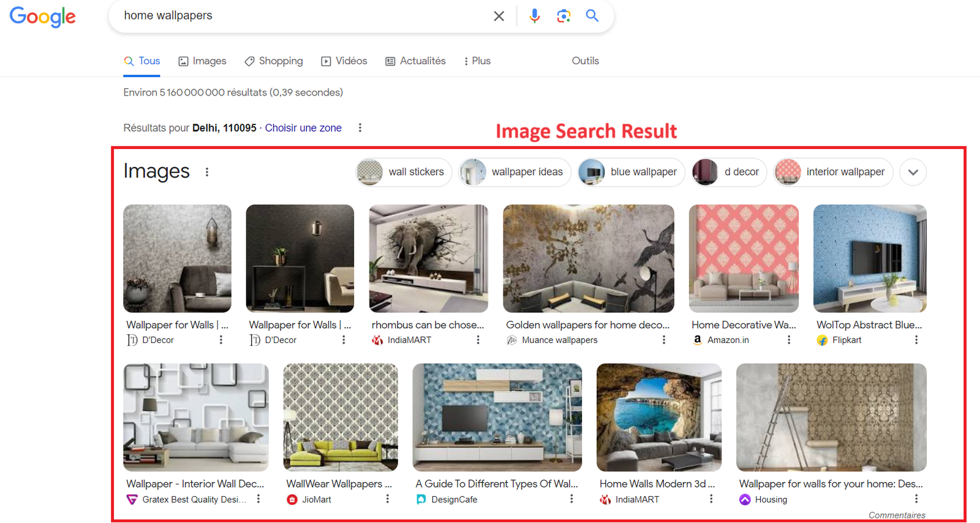
Task: Open three-dot menu beside Images heading
Action: pos(207,172)
